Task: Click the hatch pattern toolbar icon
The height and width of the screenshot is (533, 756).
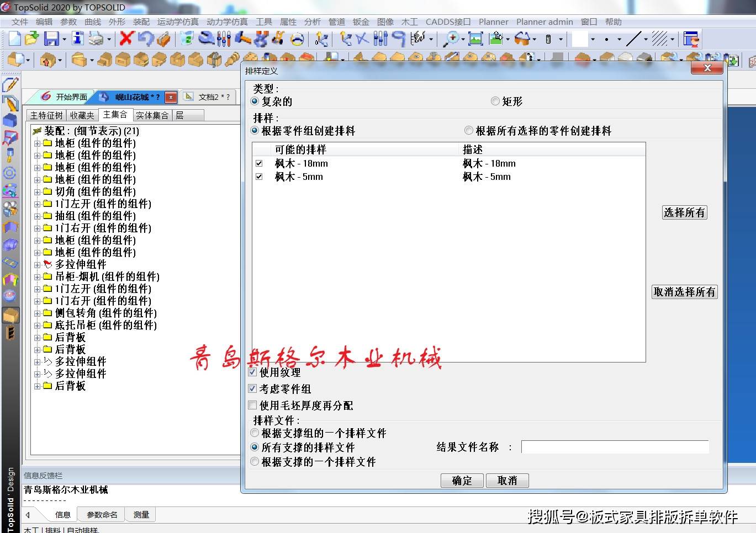Action: click(x=659, y=39)
